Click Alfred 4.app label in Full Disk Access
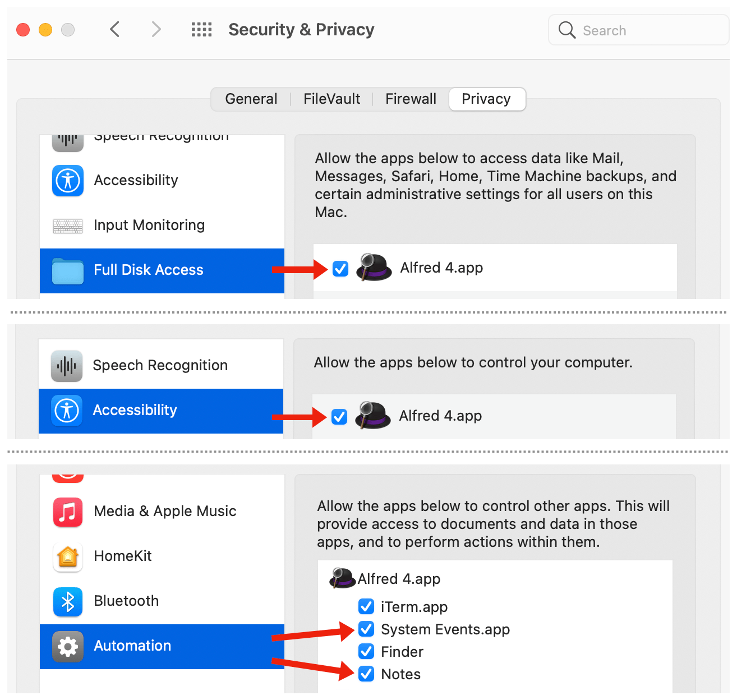 [x=441, y=268]
